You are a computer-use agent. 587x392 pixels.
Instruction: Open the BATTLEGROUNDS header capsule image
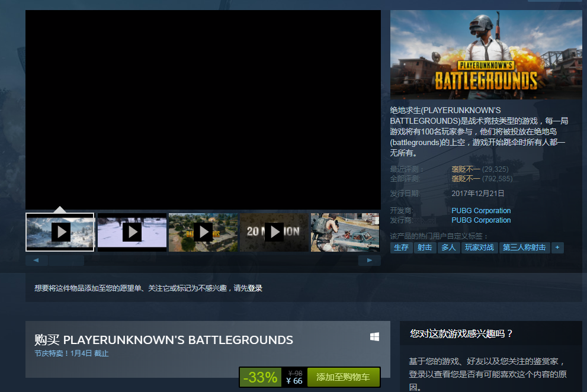486,54
